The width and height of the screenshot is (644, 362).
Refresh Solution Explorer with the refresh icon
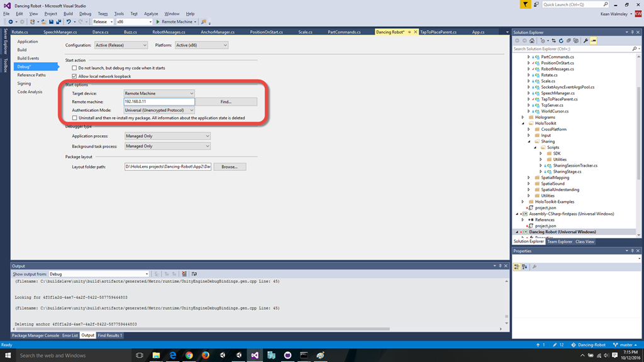pyautogui.click(x=560, y=41)
